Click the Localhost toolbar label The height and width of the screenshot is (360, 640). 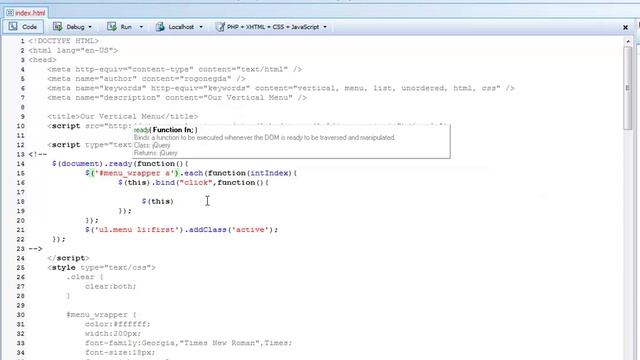tap(181, 27)
